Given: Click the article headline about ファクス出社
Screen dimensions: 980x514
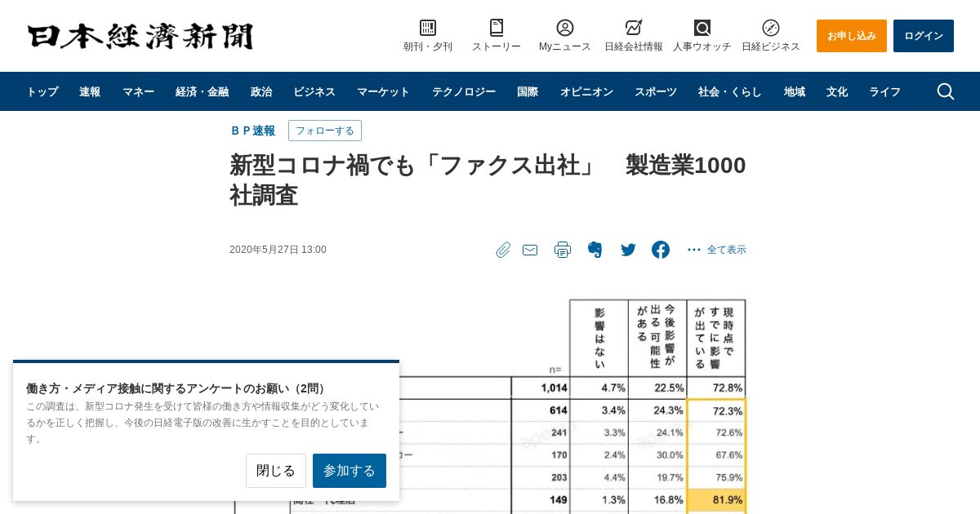Looking at the screenshot, I should [x=488, y=179].
